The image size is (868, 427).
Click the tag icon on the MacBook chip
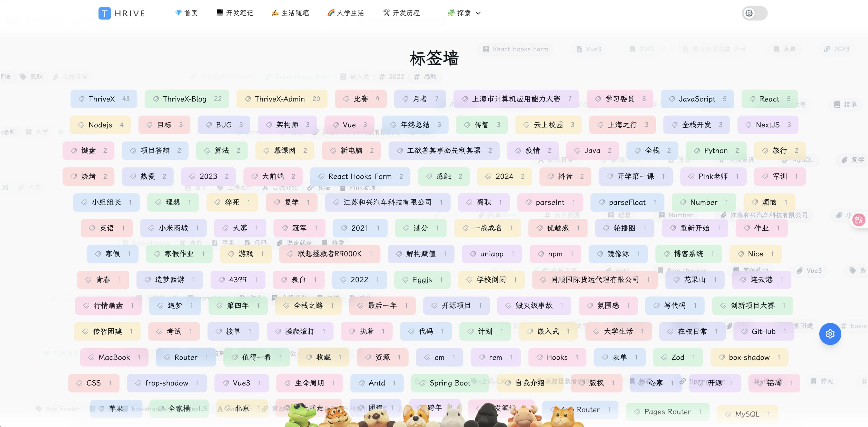tap(91, 357)
